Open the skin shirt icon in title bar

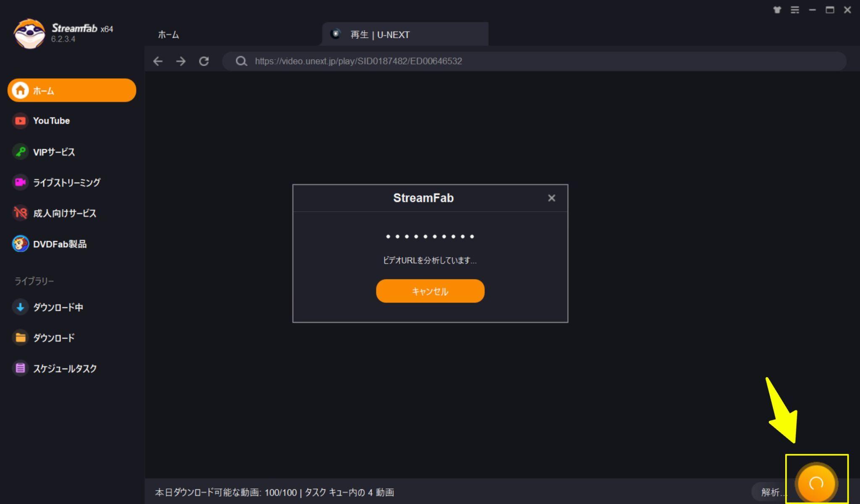pos(777,10)
